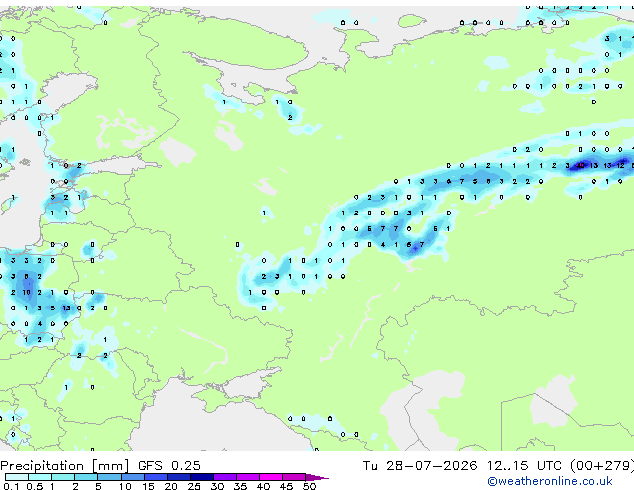Click the 10–15 mm legend color

[x=132, y=477]
